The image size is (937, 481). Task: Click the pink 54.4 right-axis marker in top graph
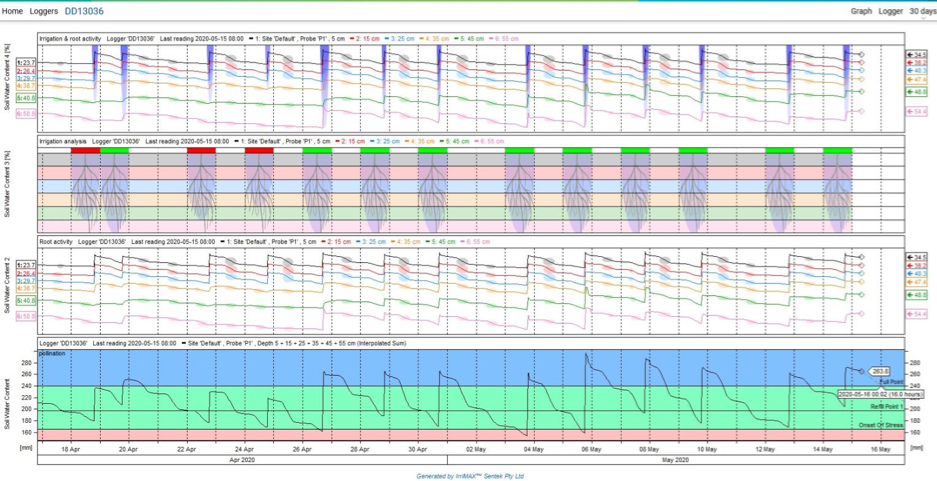917,112
